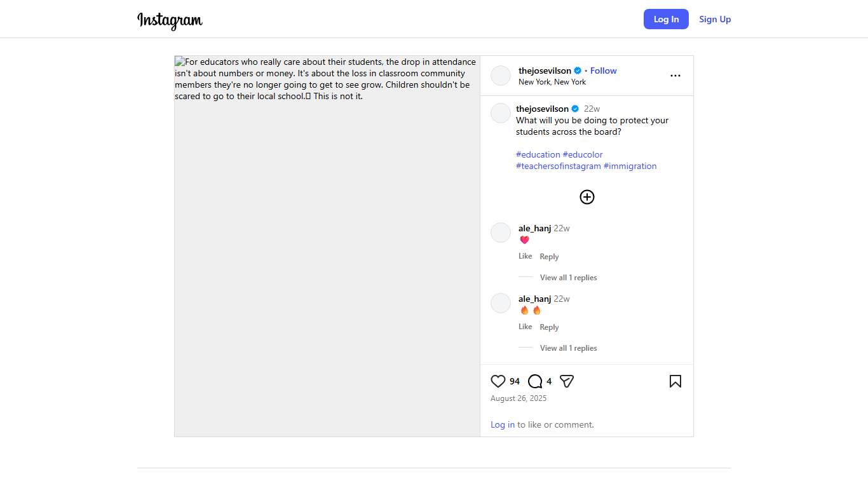Like the heart emoji comment by ale_hanj
Screen dimensions: 868x488
pos(525,256)
